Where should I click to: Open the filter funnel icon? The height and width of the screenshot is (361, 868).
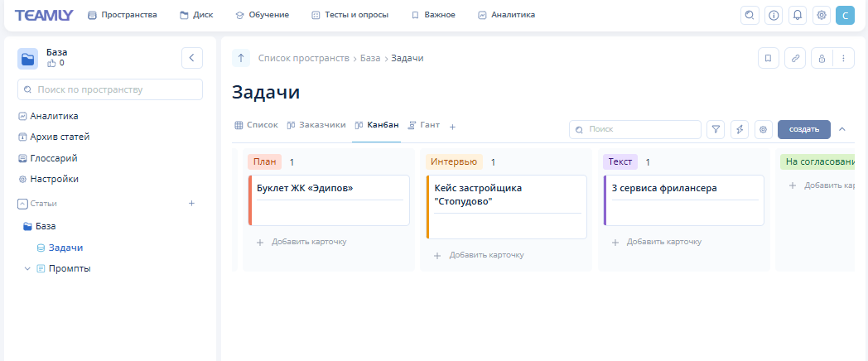pos(716,129)
